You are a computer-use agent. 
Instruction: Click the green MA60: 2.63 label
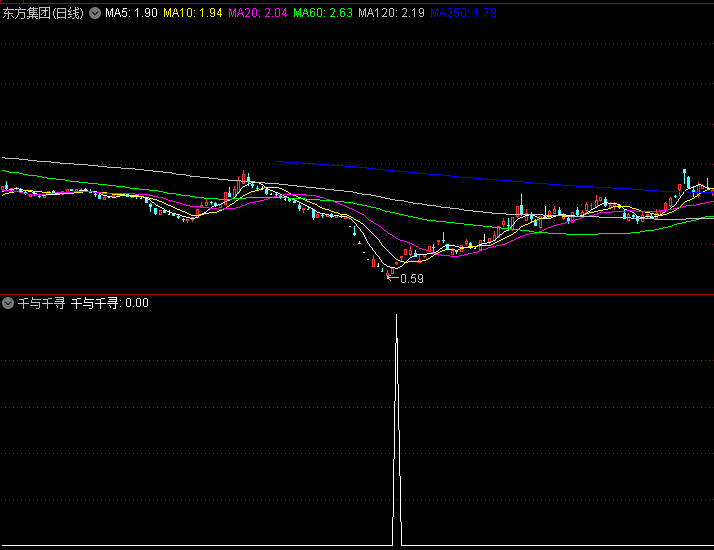point(323,13)
